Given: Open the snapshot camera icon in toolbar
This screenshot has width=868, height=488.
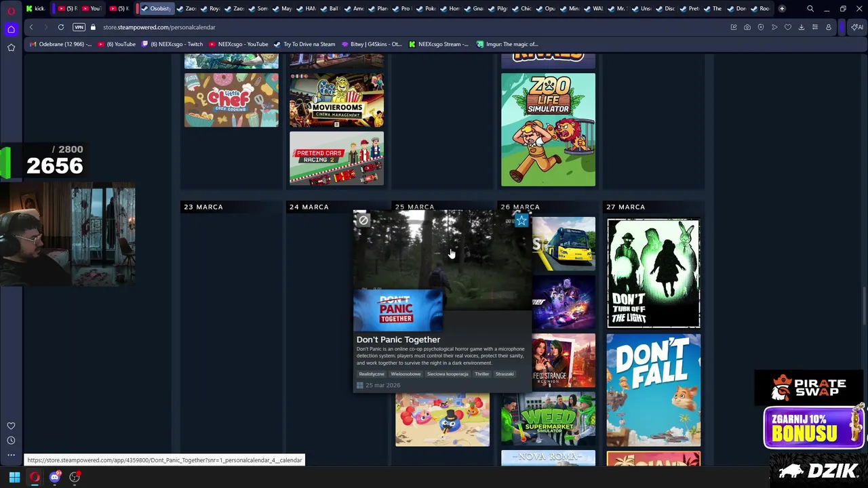Looking at the screenshot, I should pos(747,27).
